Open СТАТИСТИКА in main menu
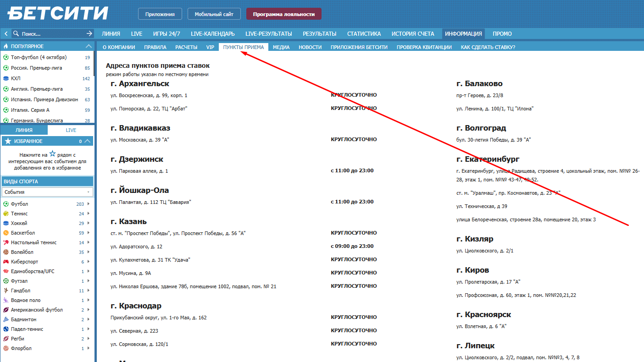 (x=364, y=33)
